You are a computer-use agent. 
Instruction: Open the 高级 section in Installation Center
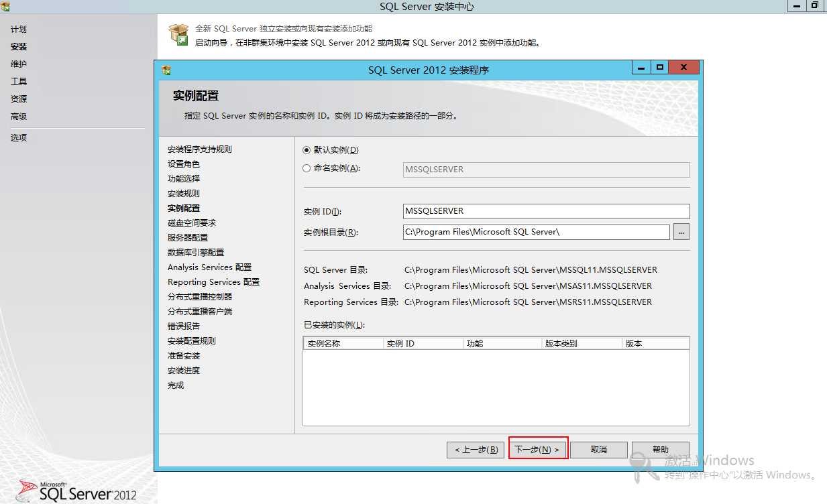19,117
